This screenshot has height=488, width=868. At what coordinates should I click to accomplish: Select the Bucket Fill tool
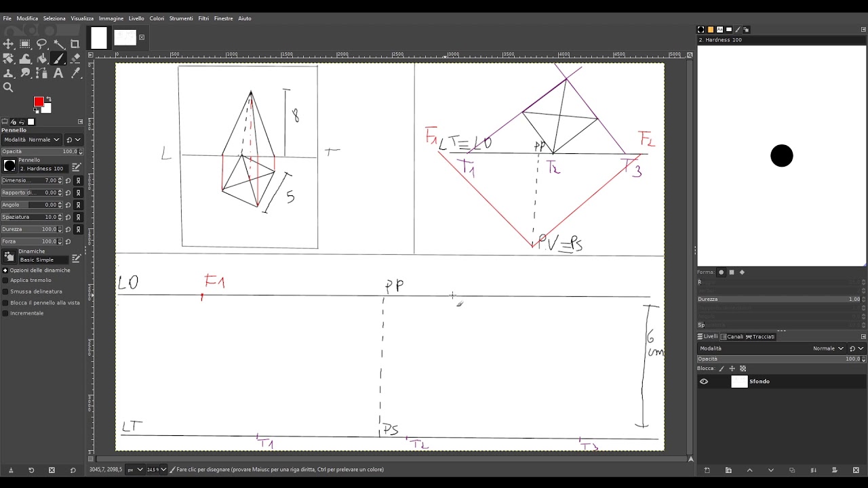point(41,59)
